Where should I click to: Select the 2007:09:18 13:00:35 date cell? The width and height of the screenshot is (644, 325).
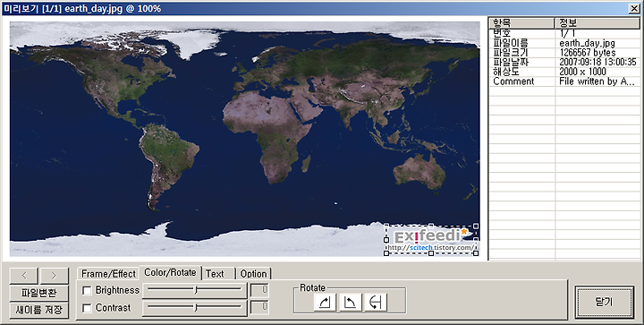(x=597, y=62)
